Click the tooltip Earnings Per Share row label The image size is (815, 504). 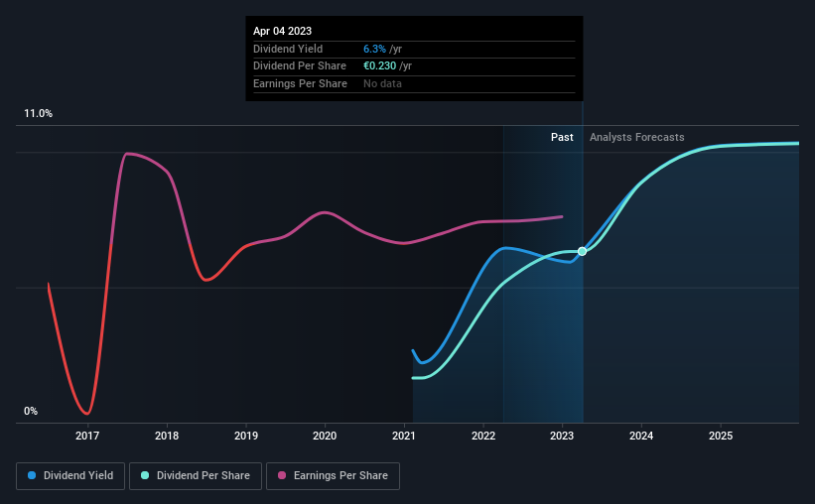click(300, 83)
